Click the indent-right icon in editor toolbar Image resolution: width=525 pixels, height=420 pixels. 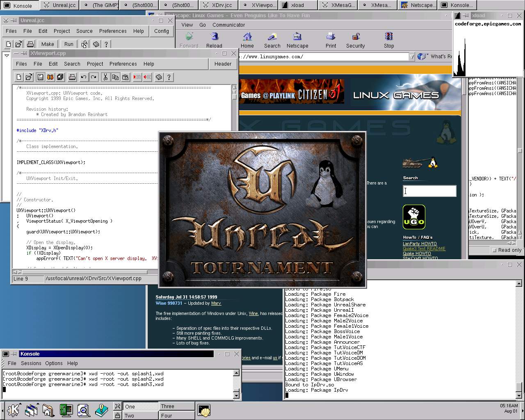pyautogui.click(x=137, y=77)
